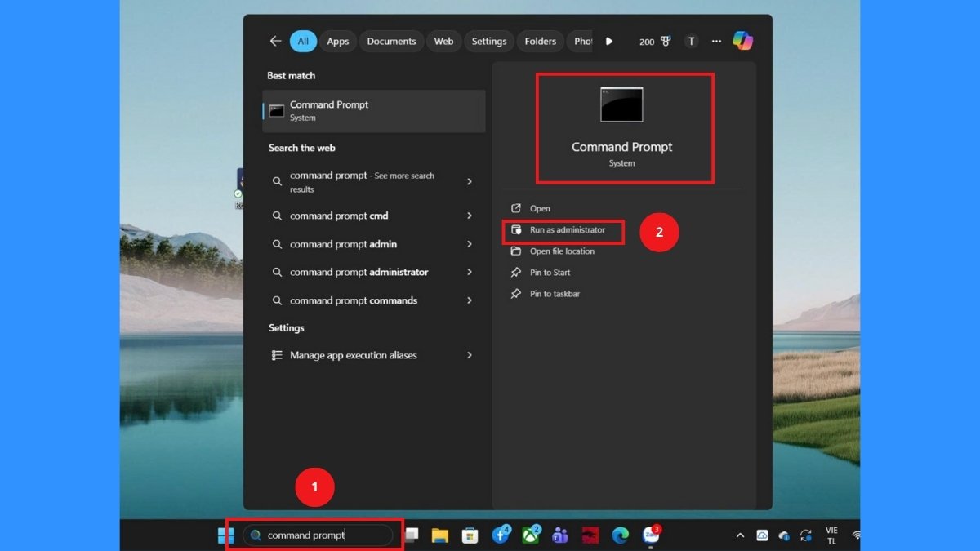
Task: Launch the Microsoft Store from the taskbar
Action: coord(470,535)
